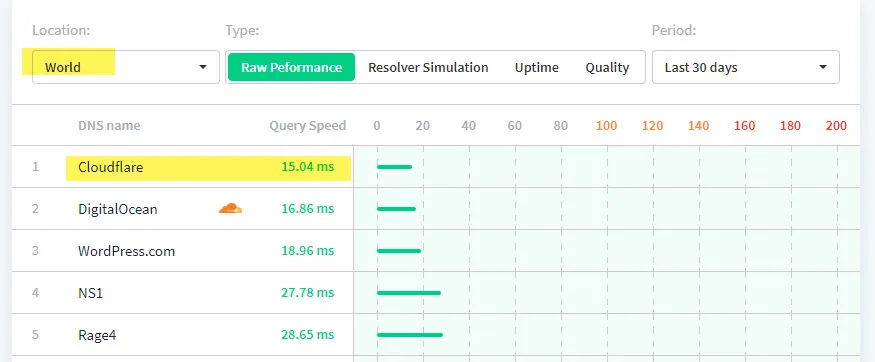This screenshot has width=875, height=362.
Task: Click the 18.96 ms query speed value
Action: tap(307, 251)
